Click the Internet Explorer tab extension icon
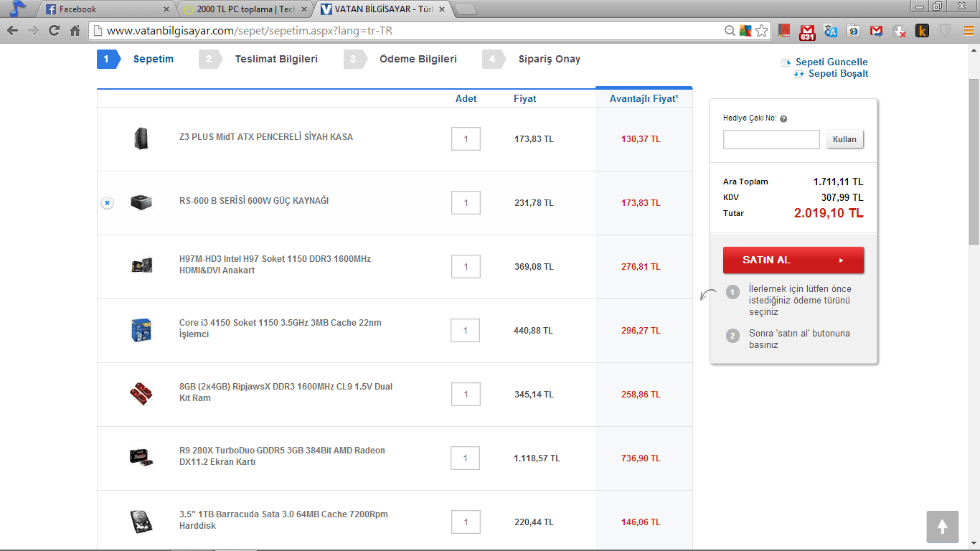 click(853, 31)
